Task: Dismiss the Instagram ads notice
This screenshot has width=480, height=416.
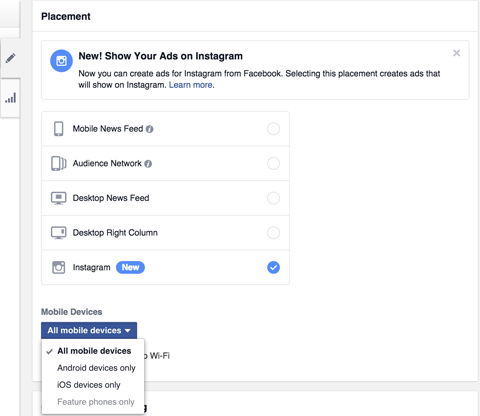Action: pos(456,53)
